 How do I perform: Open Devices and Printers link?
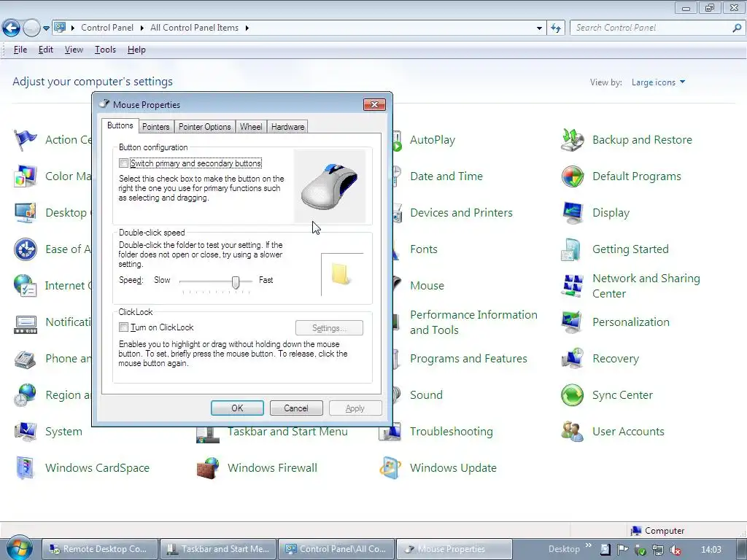coord(461,213)
